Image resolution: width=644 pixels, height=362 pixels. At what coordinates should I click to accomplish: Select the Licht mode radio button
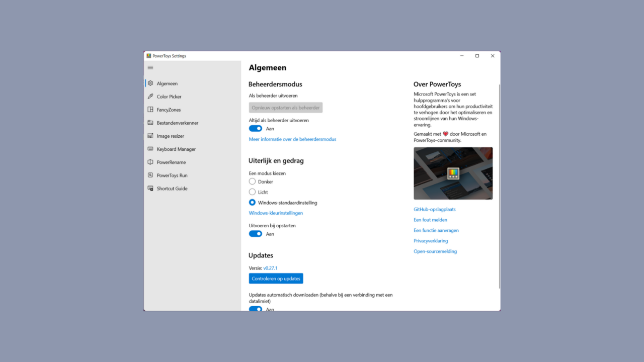coord(253,192)
